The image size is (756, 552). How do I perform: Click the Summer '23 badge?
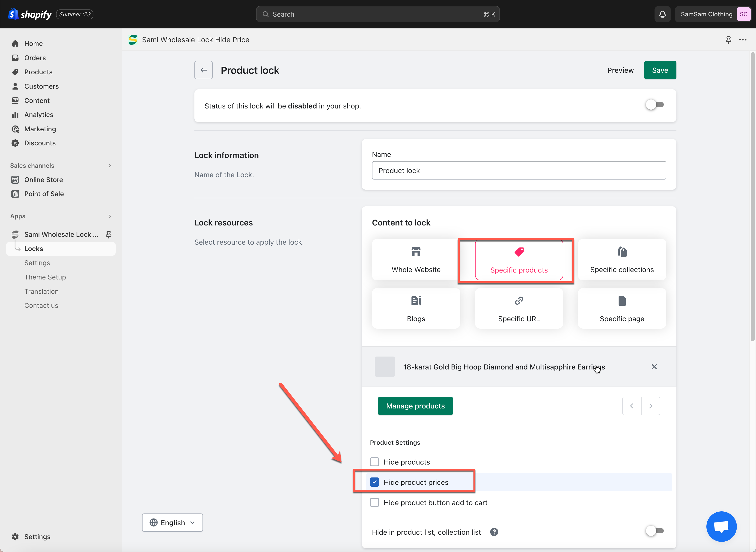click(75, 14)
